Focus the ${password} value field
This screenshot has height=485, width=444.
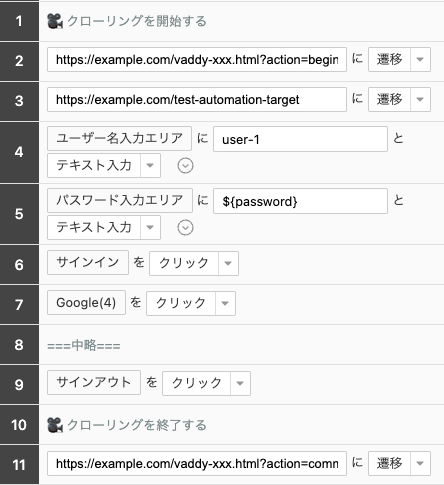(x=300, y=201)
